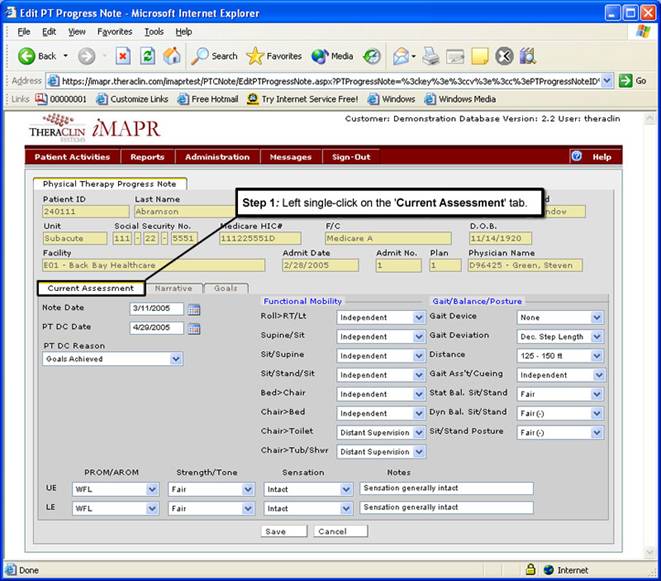Expand the PT DC Reason dropdown
Screen dimensions: 661x581
176,359
